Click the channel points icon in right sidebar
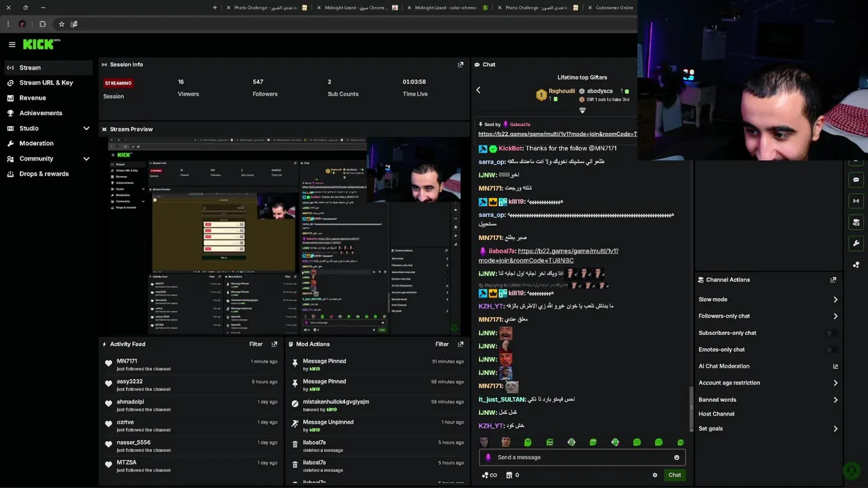This screenshot has height=488, width=868. (856, 265)
